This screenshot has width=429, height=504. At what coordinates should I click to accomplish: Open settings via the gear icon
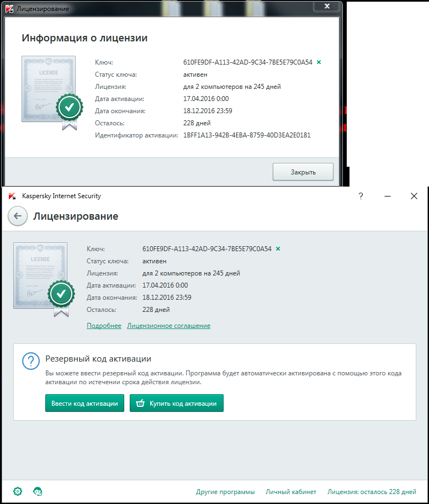[18, 491]
